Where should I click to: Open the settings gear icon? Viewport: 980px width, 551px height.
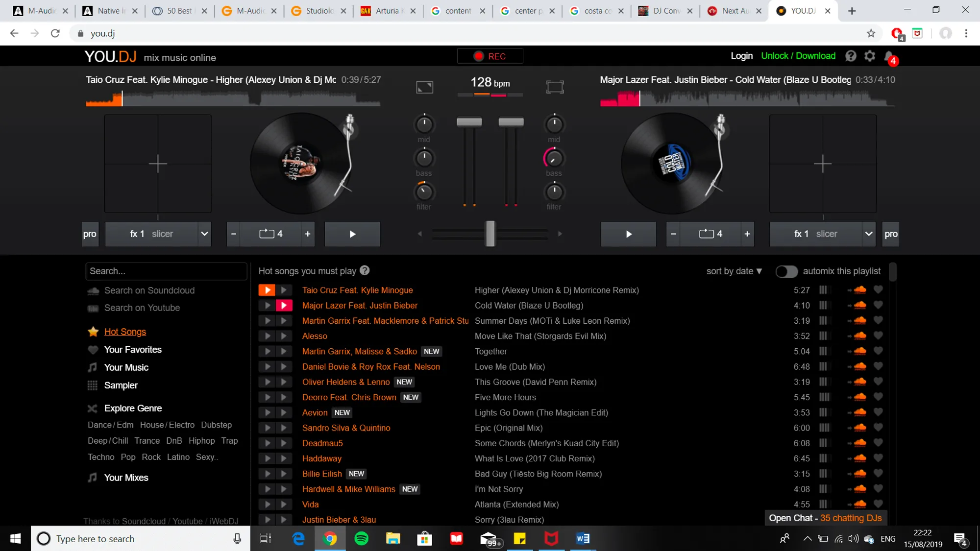pyautogui.click(x=870, y=56)
